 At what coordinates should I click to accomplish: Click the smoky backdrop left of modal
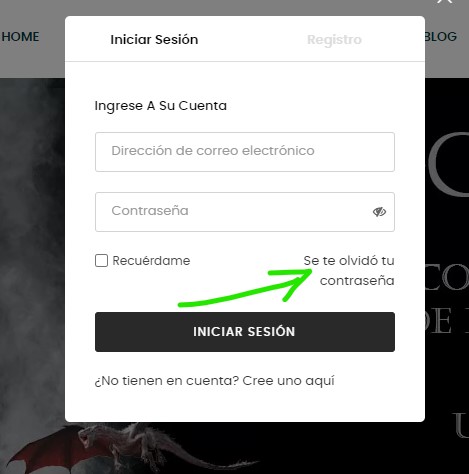pyautogui.click(x=32, y=250)
